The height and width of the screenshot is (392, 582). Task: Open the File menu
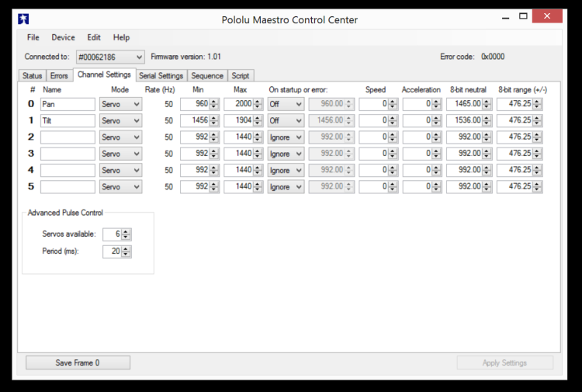click(x=33, y=37)
